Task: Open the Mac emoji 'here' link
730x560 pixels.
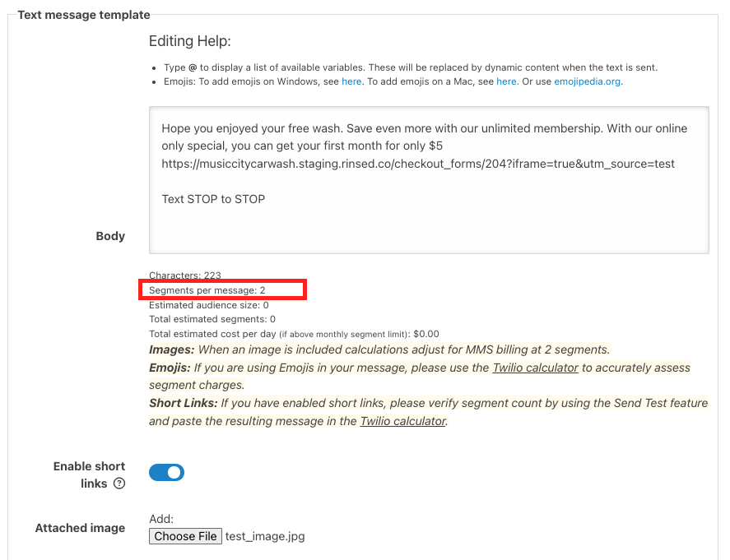Action: coord(506,81)
